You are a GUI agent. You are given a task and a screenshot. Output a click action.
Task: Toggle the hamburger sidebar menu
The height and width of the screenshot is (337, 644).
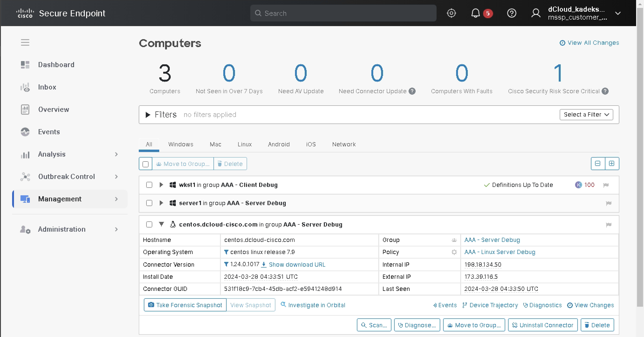(x=25, y=42)
